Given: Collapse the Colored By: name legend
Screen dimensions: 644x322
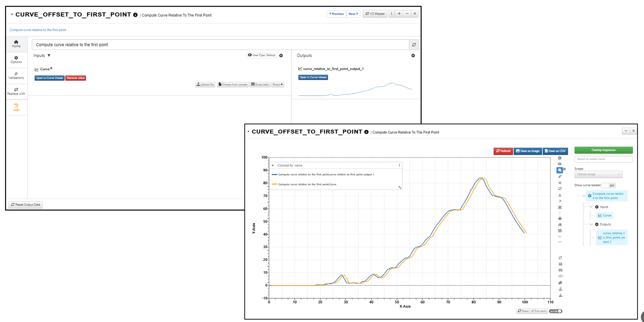Looking at the screenshot, I should (x=273, y=165).
